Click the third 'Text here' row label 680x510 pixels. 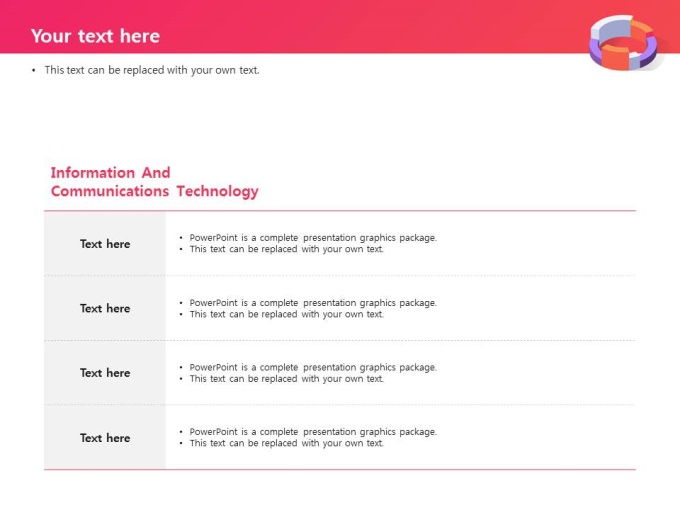(105, 373)
